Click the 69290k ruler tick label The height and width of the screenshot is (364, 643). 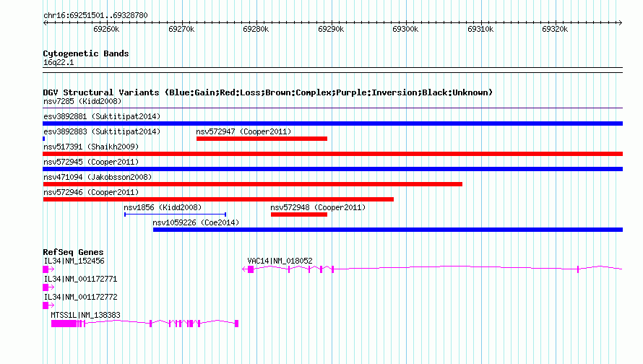[331, 30]
